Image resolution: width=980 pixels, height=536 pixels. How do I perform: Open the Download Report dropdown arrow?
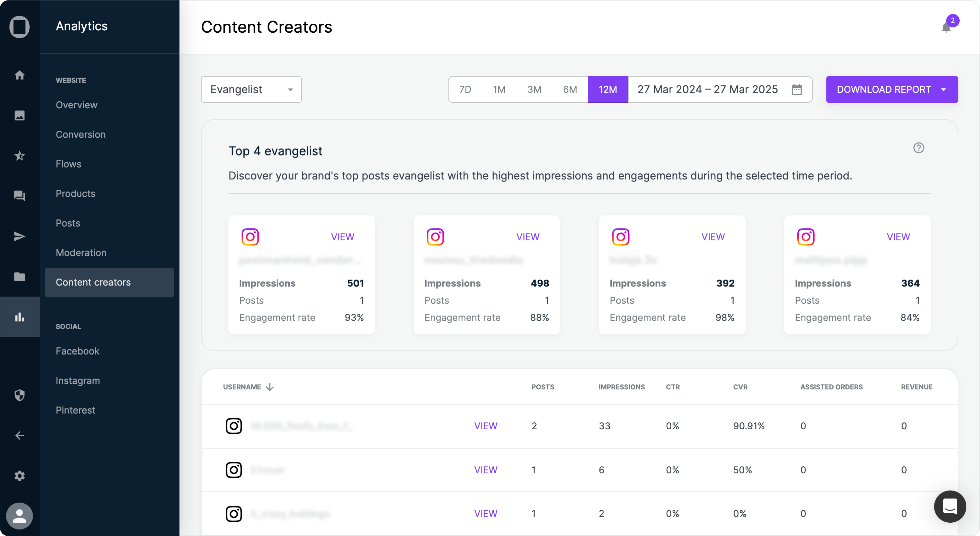[943, 90]
